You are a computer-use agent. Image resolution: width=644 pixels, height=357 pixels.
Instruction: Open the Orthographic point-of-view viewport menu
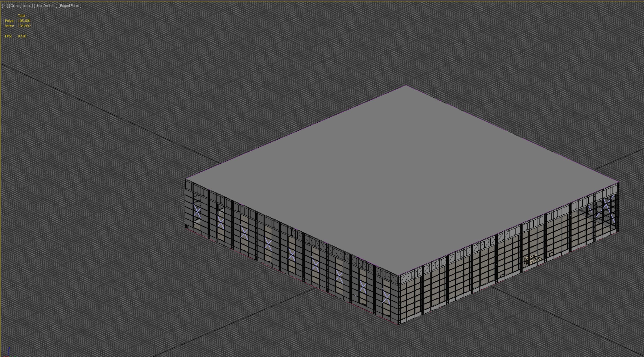tap(21, 6)
